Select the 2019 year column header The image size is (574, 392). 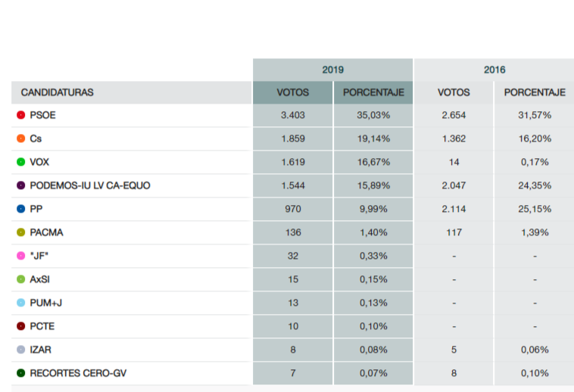point(332,70)
